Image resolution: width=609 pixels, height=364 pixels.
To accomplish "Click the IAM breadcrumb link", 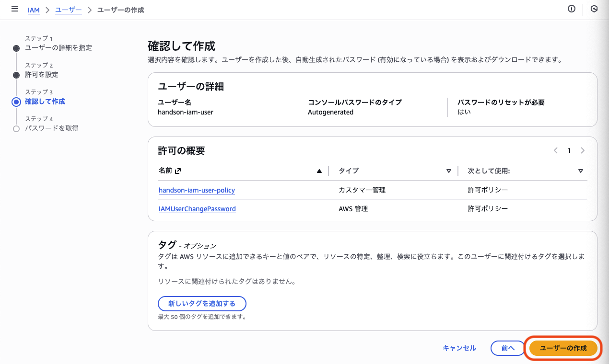I will pos(34,10).
